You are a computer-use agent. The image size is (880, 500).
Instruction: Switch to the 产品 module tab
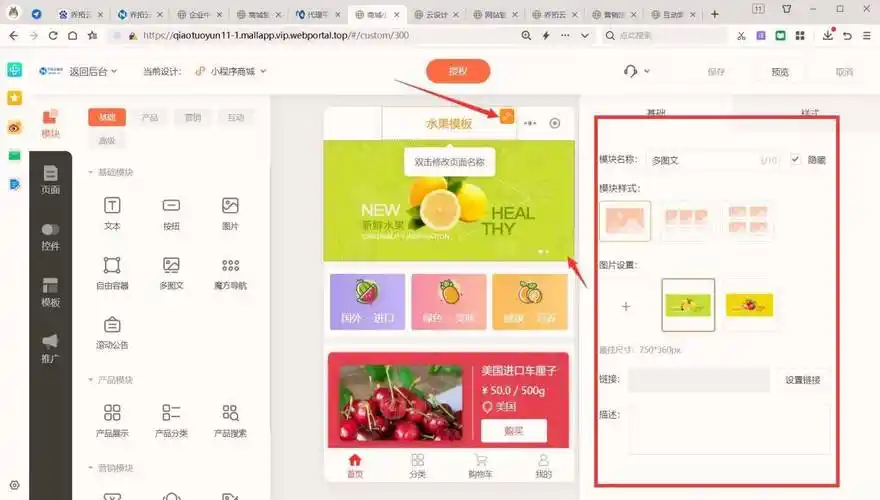pyautogui.click(x=150, y=117)
